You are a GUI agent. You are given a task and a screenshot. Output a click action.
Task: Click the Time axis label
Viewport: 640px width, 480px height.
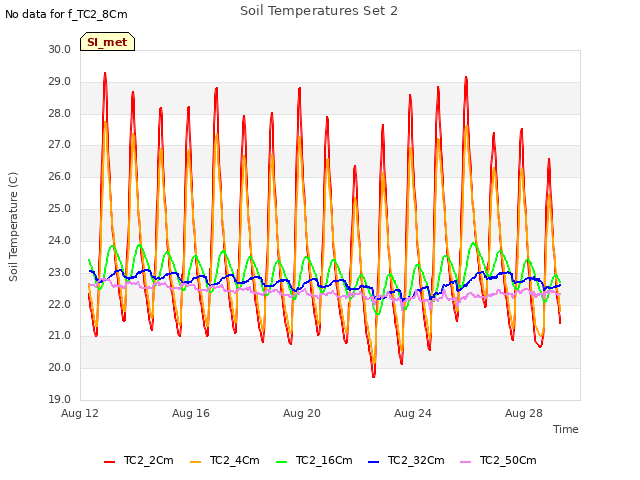point(566,429)
